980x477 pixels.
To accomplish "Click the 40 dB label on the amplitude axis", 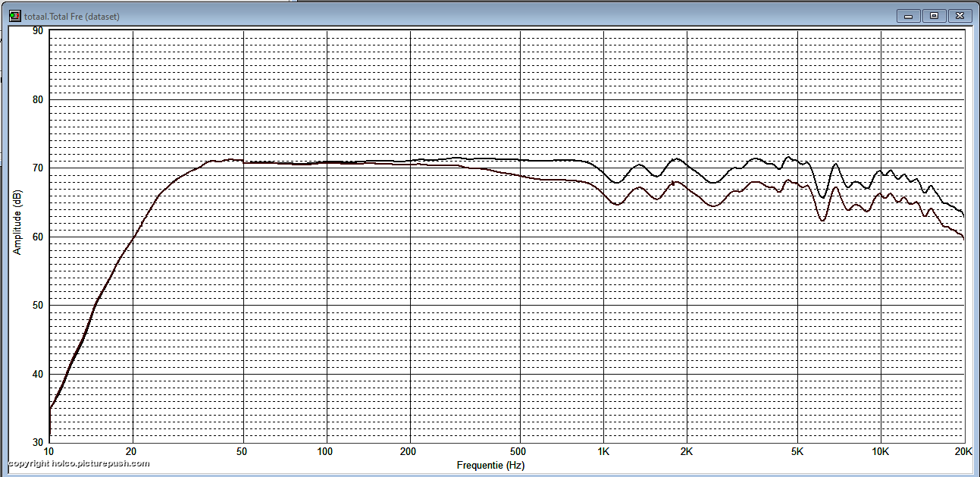I will point(38,374).
